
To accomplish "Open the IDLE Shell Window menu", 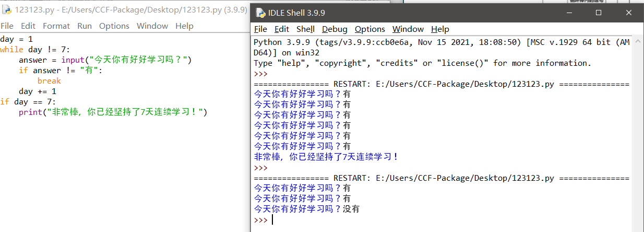I will [x=408, y=29].
